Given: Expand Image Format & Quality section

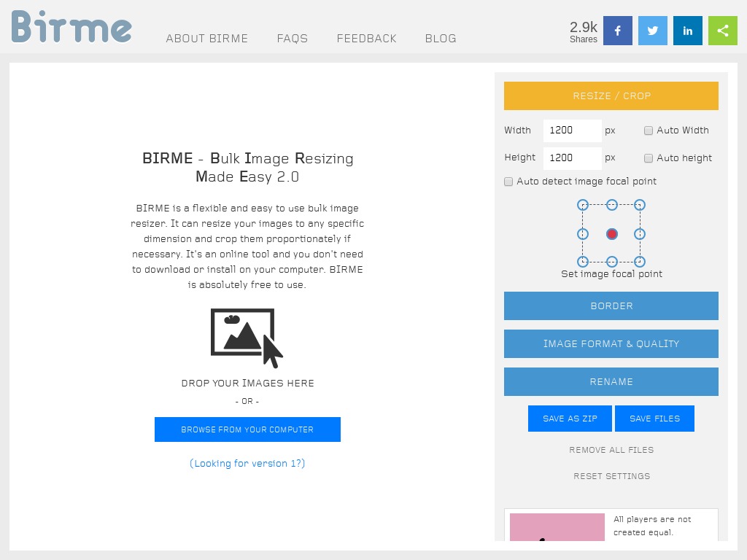Looking at the screenshot, I should coord(611,344).
